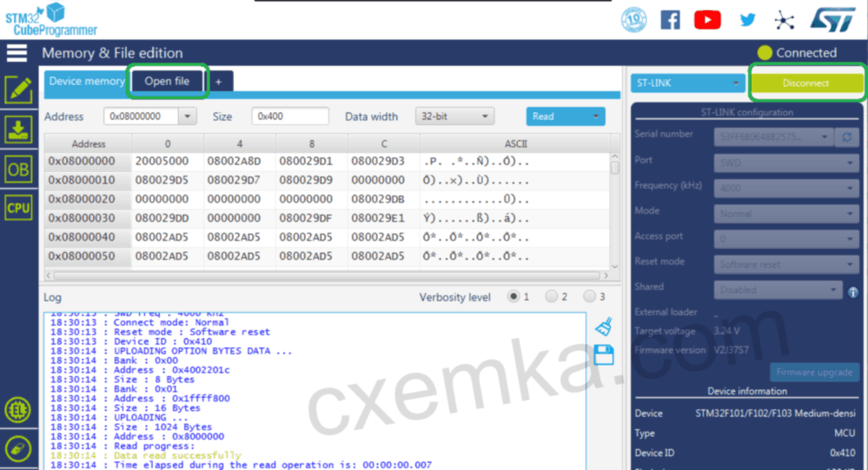Set verbosity level to 1

[514, 297]
